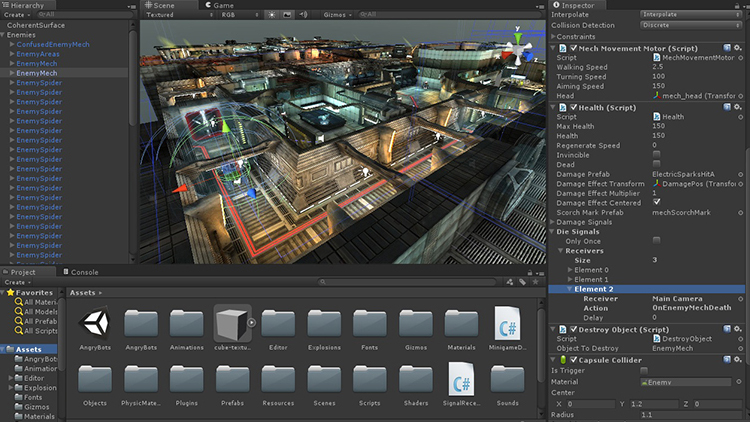Screen dimensions: 750x422
Task: Disable Capsule Collider component checkbox
Action: tap(574, 359)
